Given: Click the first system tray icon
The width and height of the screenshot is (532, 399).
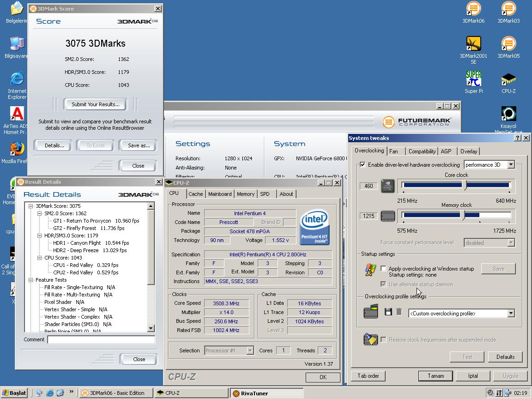Looking at the screenshot, I should [490, 393].
